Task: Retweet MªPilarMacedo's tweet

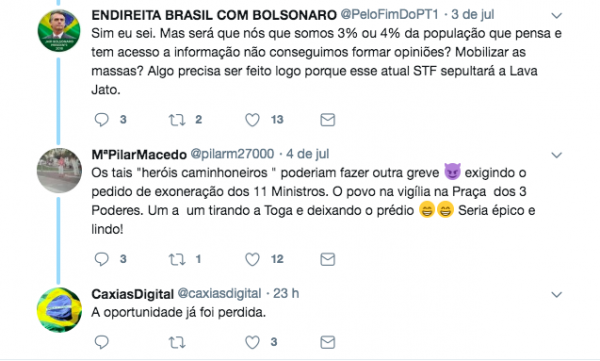Action: pos(177,259)
